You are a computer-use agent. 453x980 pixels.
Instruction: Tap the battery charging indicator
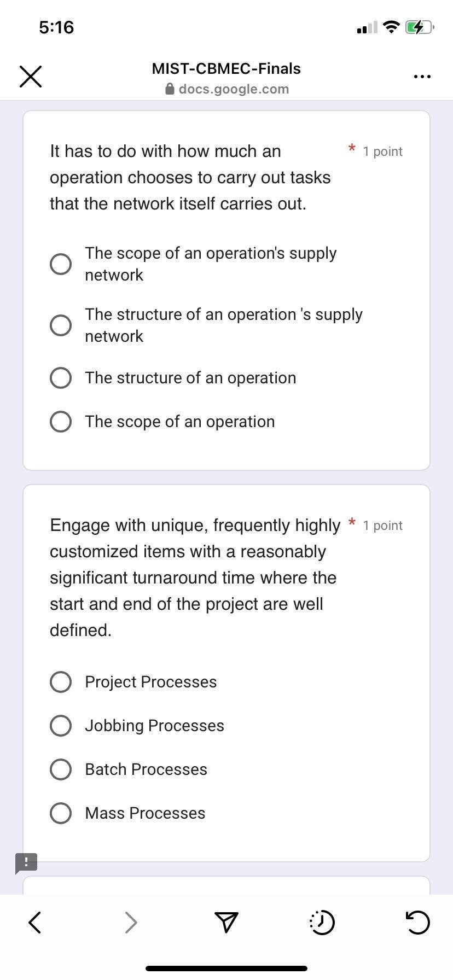point(419,26)
